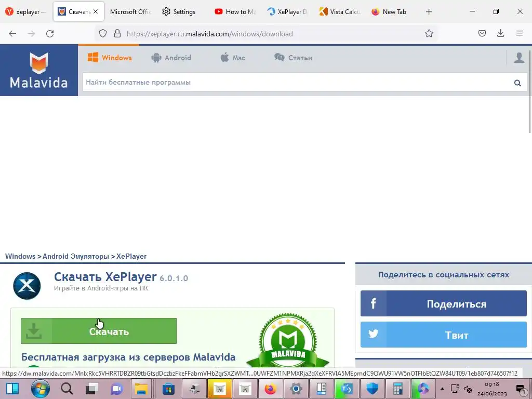Screen dimensions: 532x399
Task: Open the browser downloads panel
Action: click(x=500, y=33)
